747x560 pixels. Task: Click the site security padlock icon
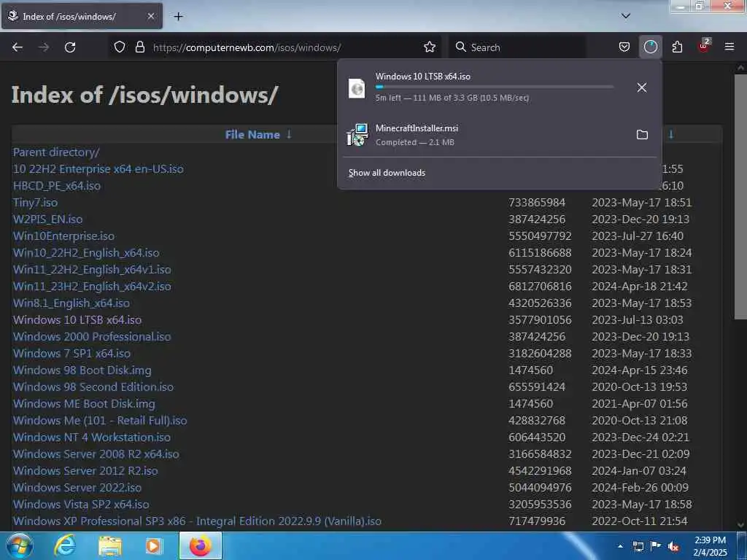139,47
